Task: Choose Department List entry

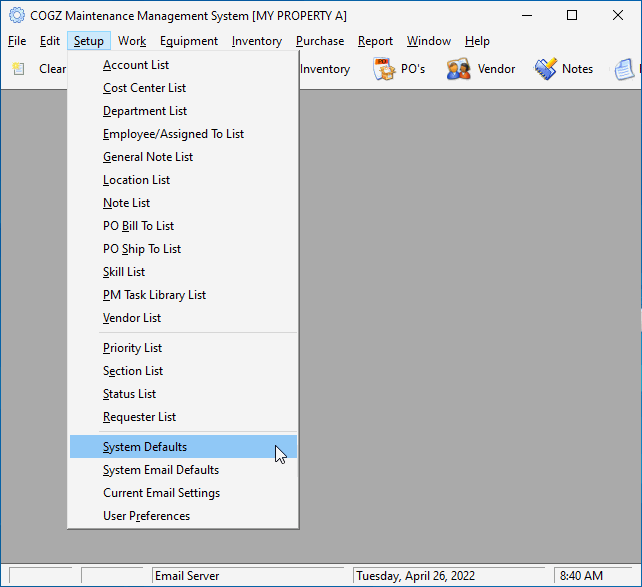Action: (183, 111)
